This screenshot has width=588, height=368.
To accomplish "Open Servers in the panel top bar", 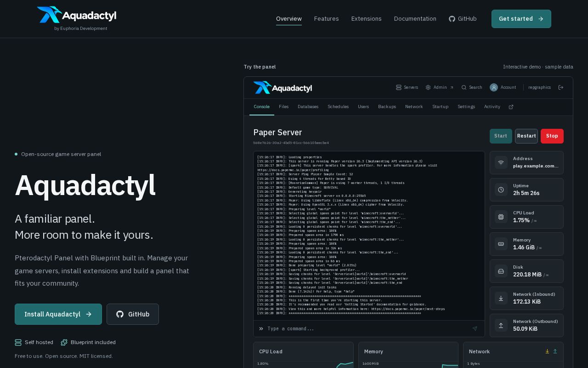I will (x=407, y=87).
